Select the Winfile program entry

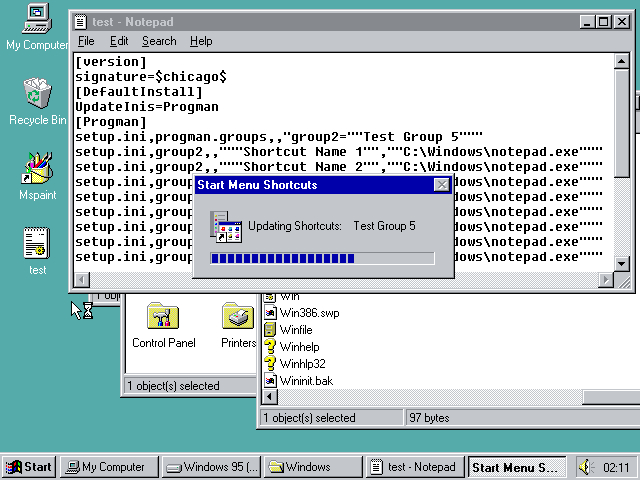point(295,329)
